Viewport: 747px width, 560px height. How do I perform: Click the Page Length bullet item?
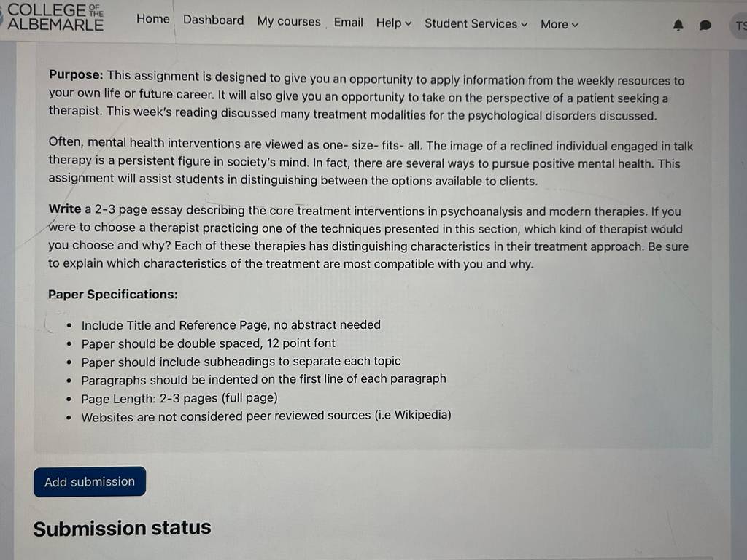point(179,398)
